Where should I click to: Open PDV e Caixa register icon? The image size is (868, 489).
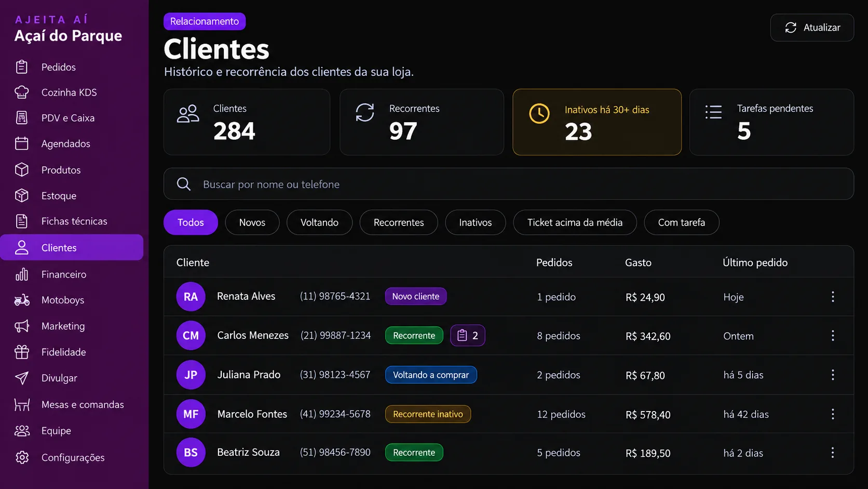22,118
